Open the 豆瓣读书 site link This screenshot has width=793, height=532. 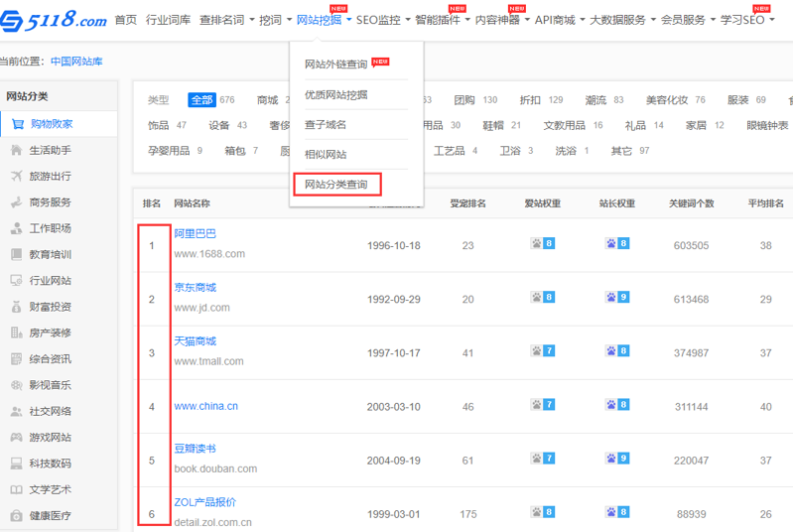click(x=195, y=449)
